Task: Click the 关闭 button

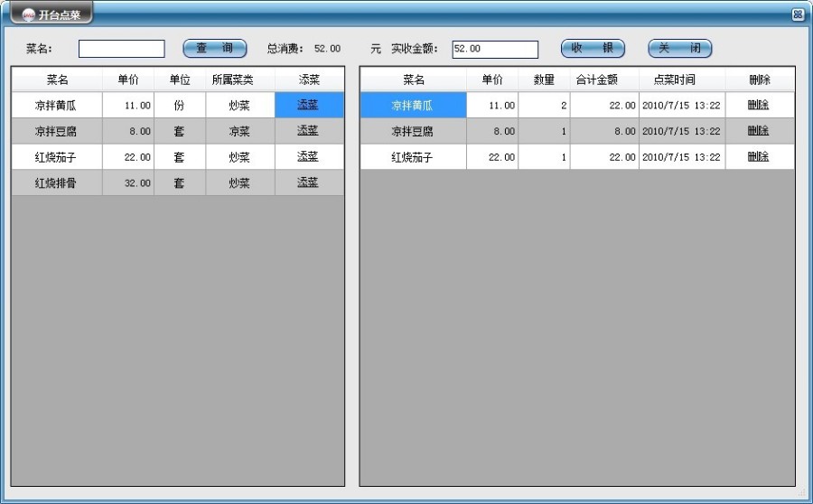Action: (679, 48)
